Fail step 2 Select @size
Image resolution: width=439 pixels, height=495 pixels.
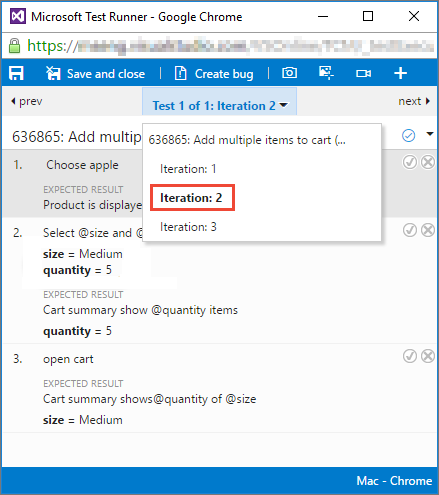click(x=428, y=230)
